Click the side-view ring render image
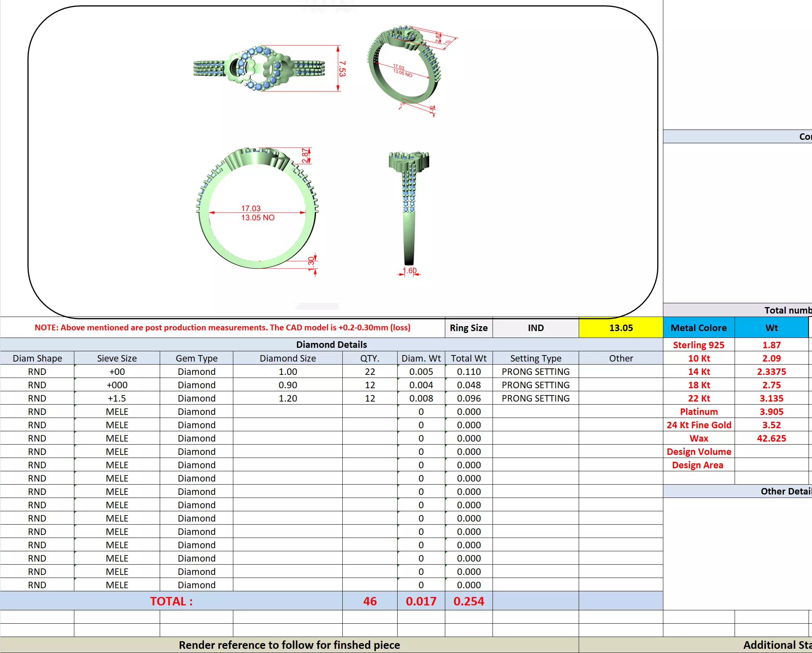This screenshot has height=653, width=812. tap(409, 208)
